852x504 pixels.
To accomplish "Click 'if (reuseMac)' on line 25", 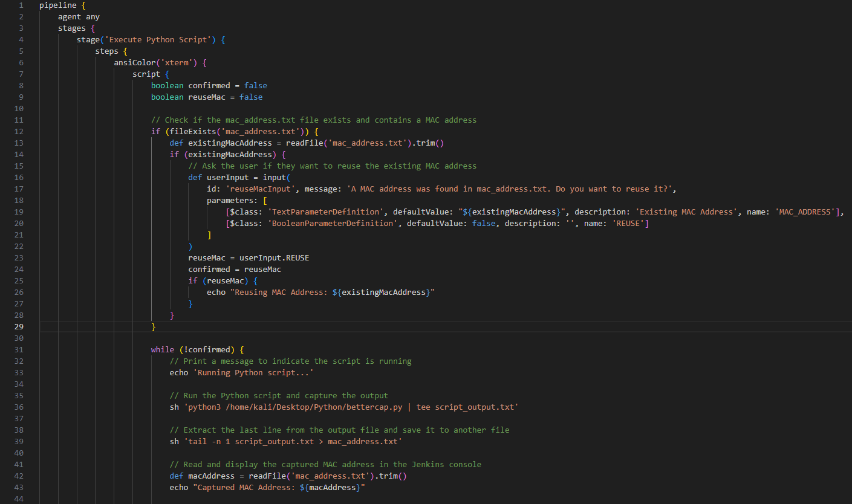I will coord(218,281).
